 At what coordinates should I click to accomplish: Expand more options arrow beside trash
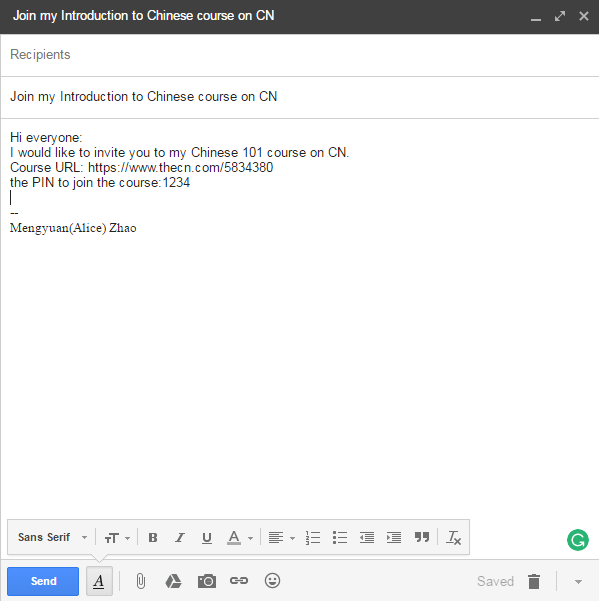pyautogui.click(x=578, y=582)
